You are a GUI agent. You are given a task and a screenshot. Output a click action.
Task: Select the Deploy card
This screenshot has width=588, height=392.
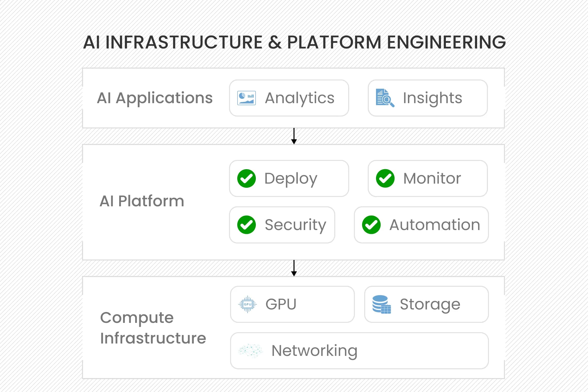click(x=289, y=178)
